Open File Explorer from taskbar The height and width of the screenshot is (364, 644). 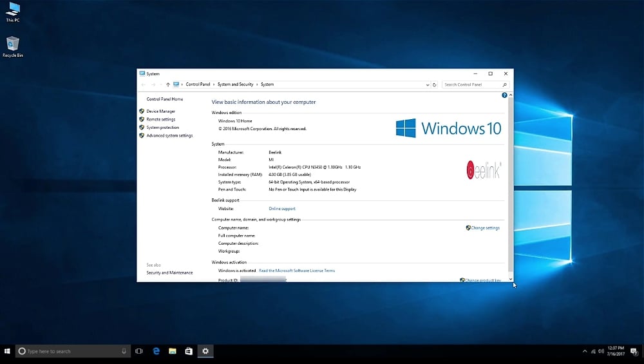[x=173, y=351]
